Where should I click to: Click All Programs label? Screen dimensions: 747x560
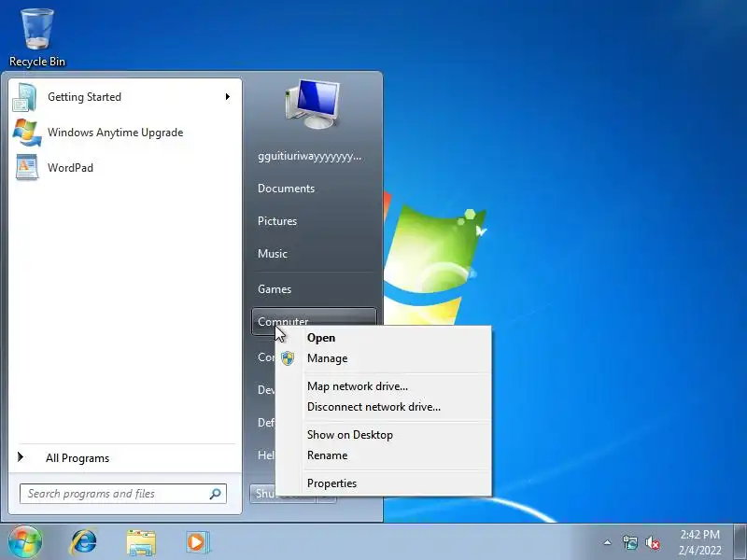[78, 458]
